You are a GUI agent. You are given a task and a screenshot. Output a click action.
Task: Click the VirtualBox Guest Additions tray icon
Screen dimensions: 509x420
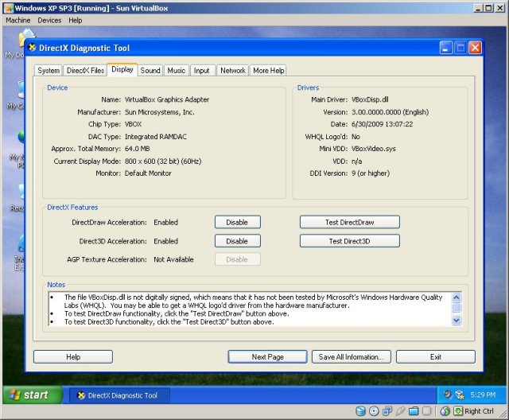460,395
